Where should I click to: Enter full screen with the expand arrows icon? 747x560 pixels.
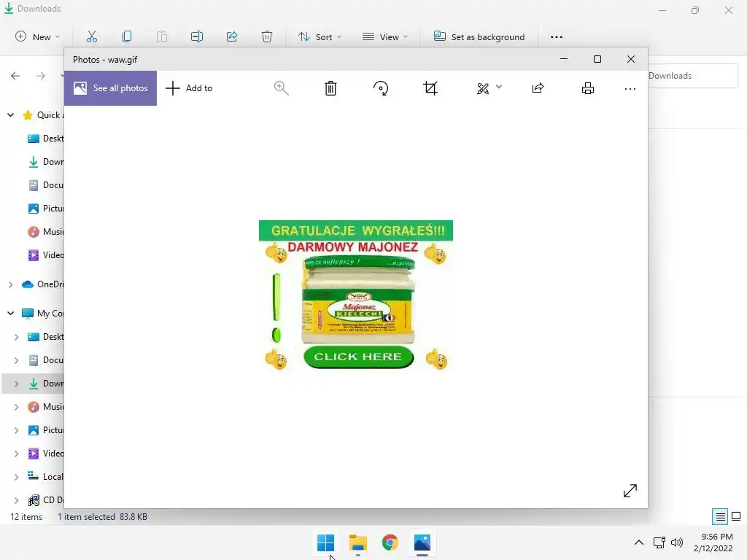point(630,491)
